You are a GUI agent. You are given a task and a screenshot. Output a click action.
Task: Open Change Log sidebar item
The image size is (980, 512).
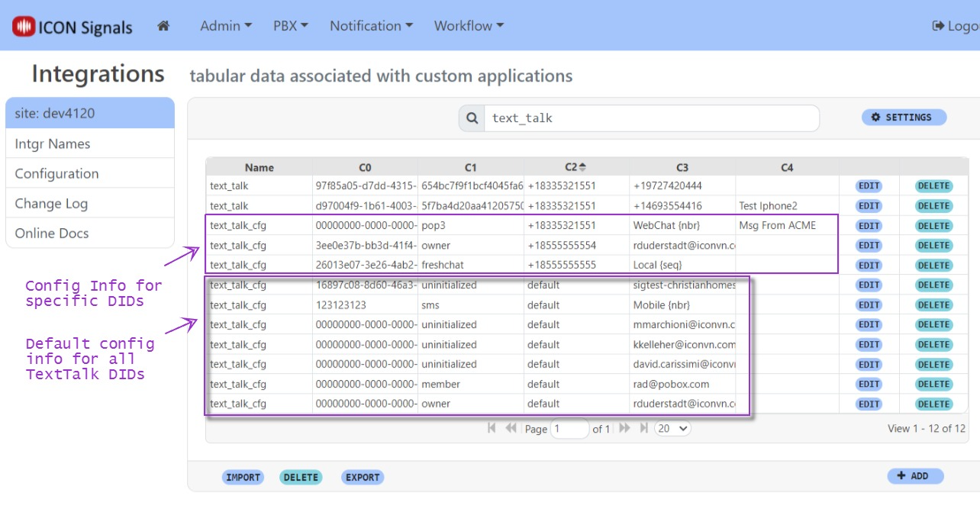coord(51,203)
